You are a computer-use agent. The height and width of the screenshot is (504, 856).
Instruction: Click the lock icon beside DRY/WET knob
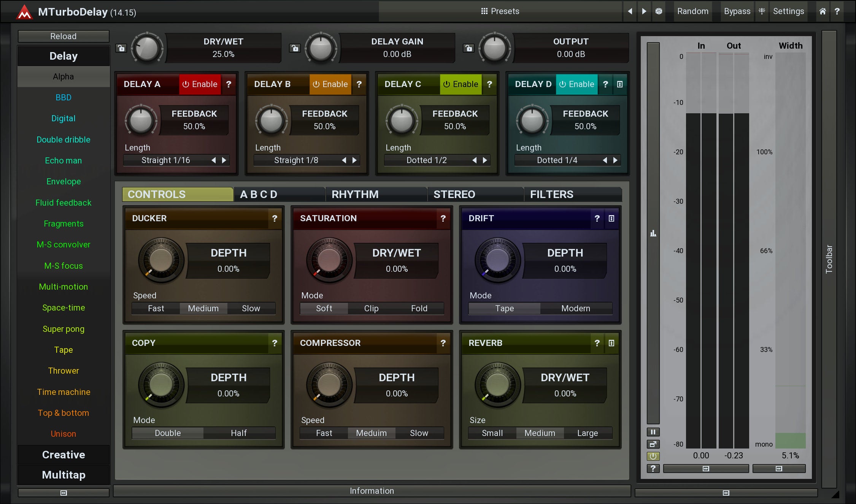[121, 48]
